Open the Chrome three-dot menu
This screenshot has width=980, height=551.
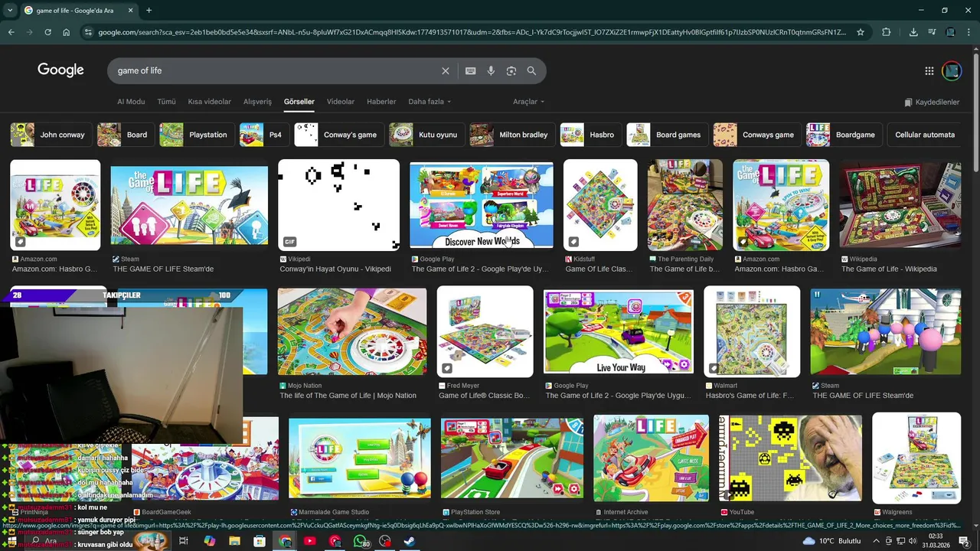click(x=969, y=32)
